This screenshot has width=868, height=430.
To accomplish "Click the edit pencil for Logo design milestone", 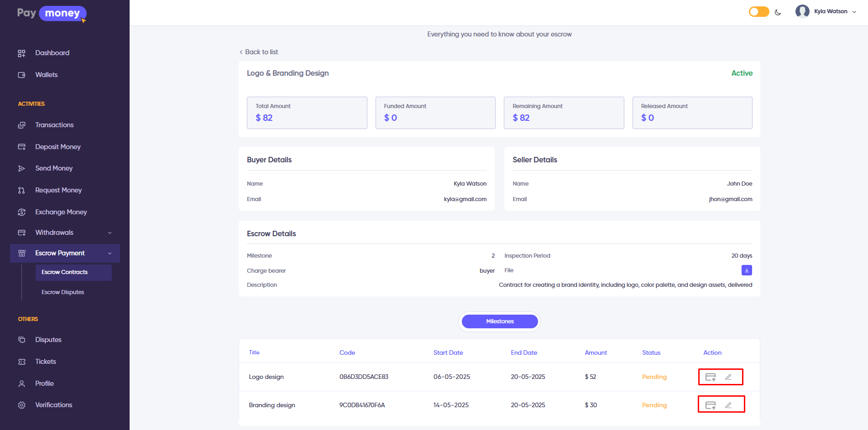I will 728,377.
